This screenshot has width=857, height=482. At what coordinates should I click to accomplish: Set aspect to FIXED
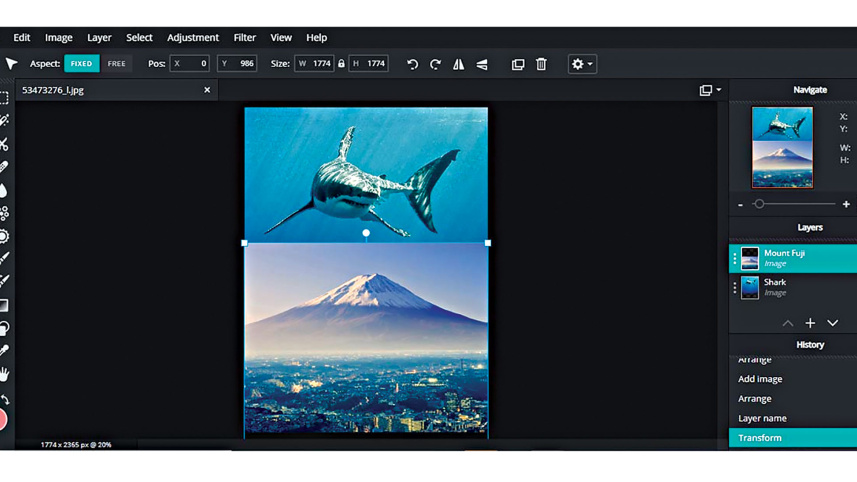coord(81,64)
